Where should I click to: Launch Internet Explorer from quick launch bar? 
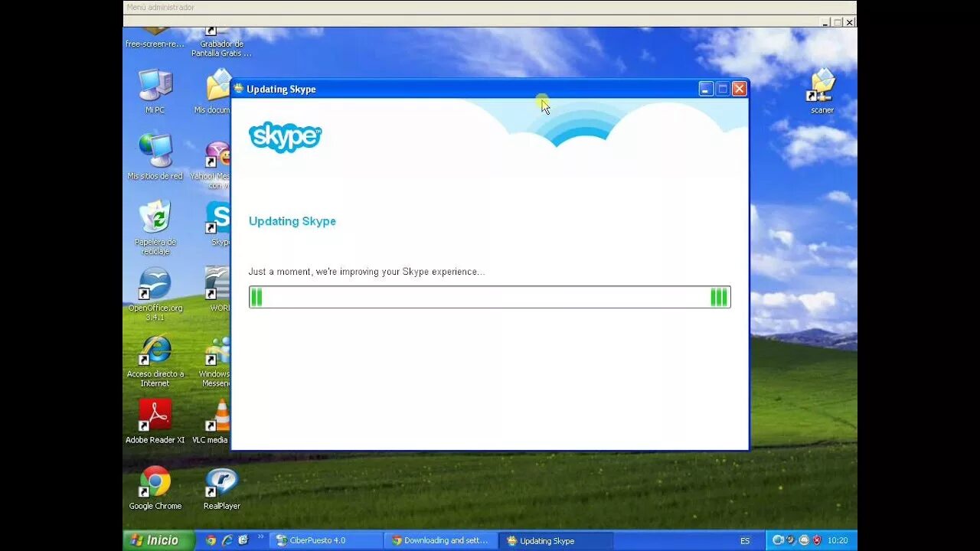[227, 540]
